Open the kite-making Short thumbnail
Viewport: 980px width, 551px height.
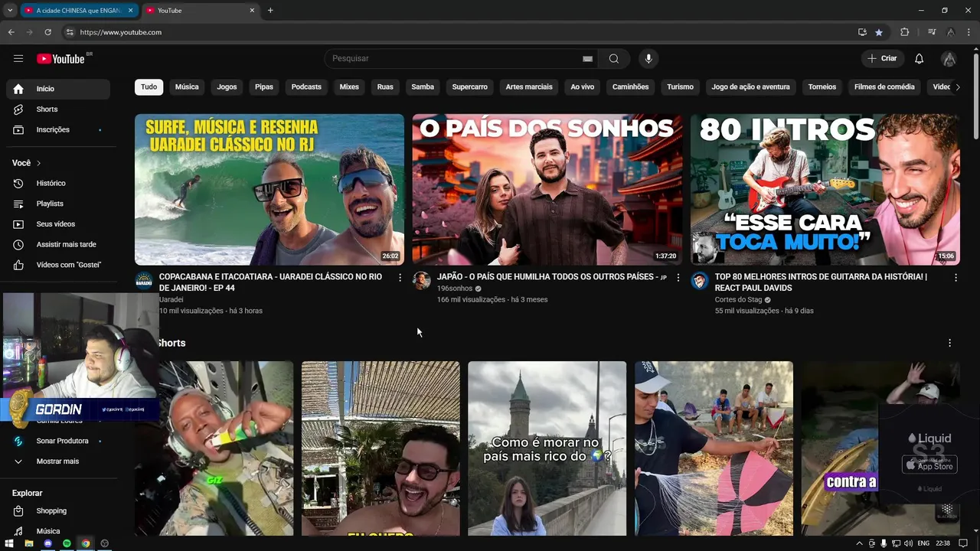click(x=714, y=448)
